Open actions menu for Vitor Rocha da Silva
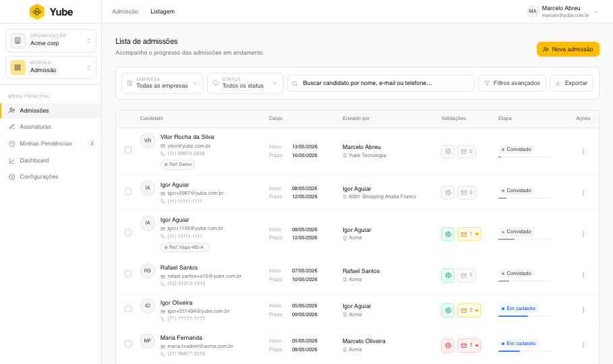 (583, 151)
